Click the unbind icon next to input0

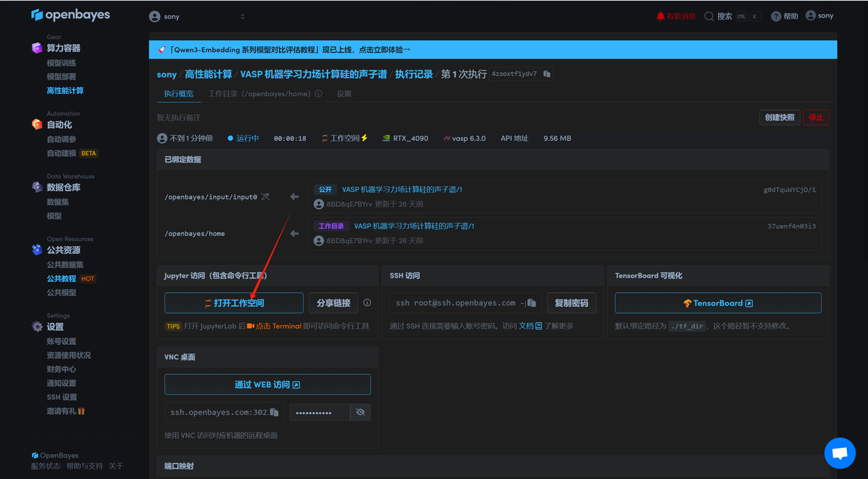click(x=266, y=196)
